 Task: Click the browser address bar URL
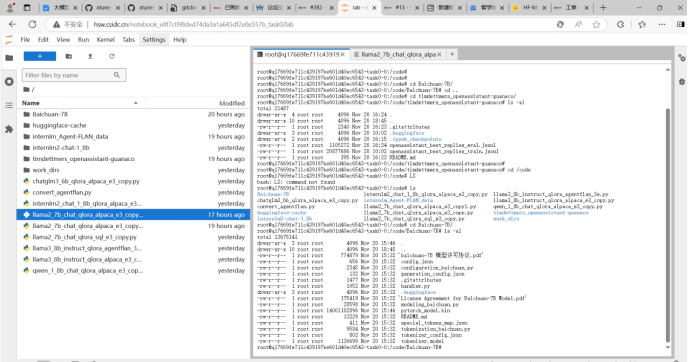pos(194,25)
